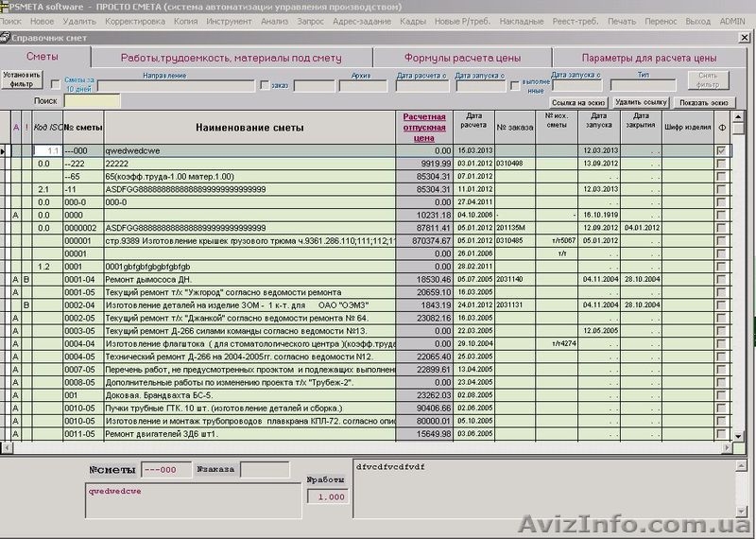Check the 'выполненные' filter checkbox

click(515, 85)
